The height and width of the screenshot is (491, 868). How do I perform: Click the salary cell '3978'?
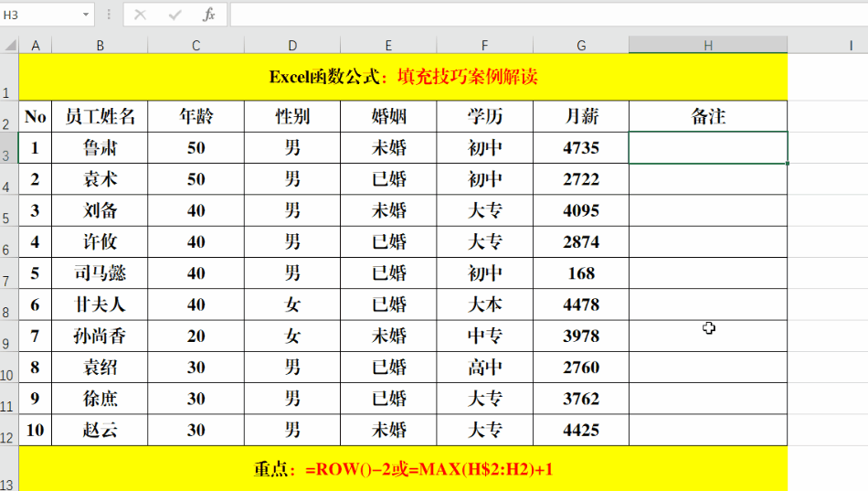coord(581,336)
